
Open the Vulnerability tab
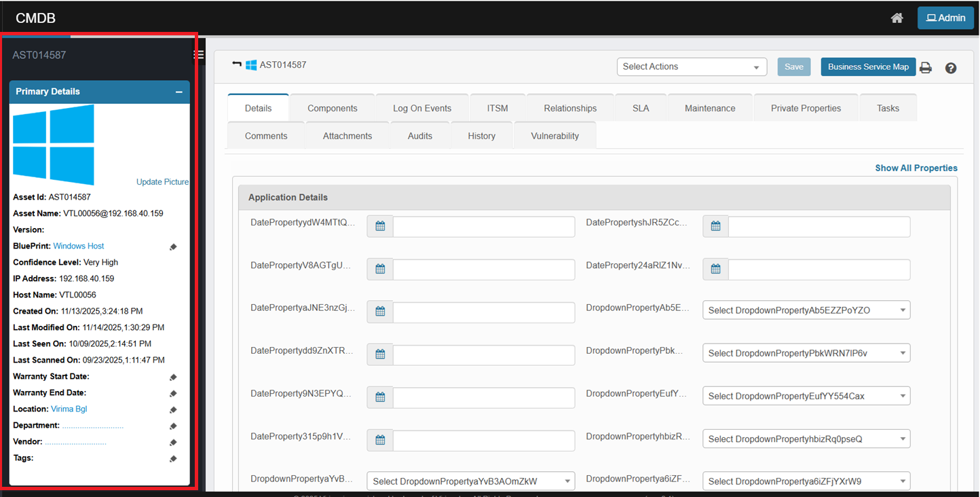[554, 136]
